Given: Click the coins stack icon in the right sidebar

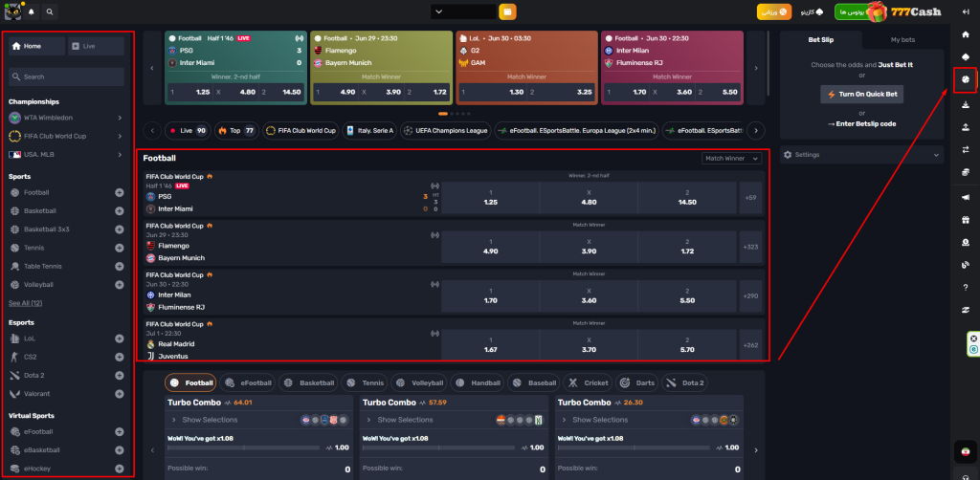Looking at the screenshot, I should [965, 172].
